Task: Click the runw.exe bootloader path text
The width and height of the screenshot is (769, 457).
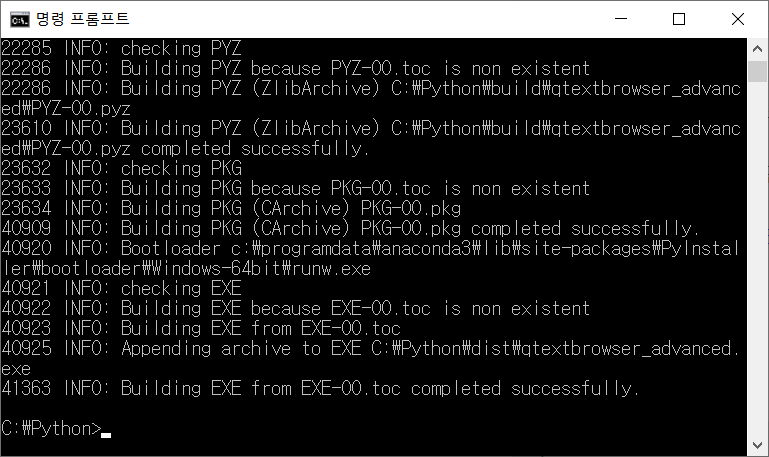Action: coord(186,269)
